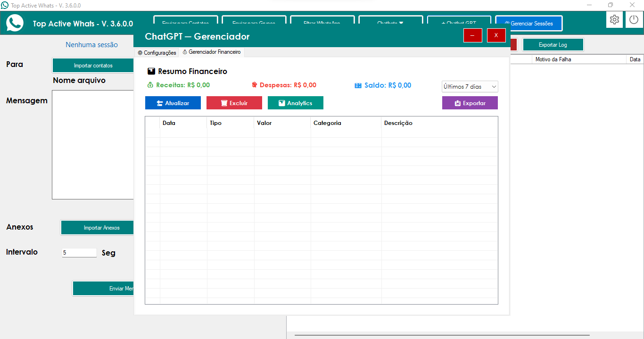Export financial data with Exportar
Image resolution: width=644 pixels, height=339 pixels.
[470, 103]
